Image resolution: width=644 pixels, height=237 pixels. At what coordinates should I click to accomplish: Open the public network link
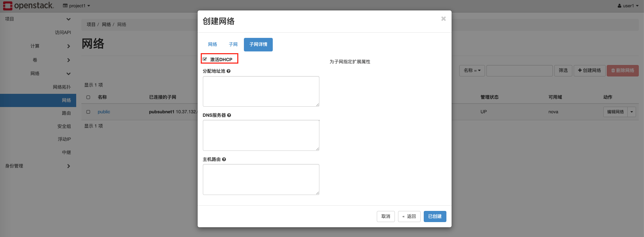(x=104, y=112)
